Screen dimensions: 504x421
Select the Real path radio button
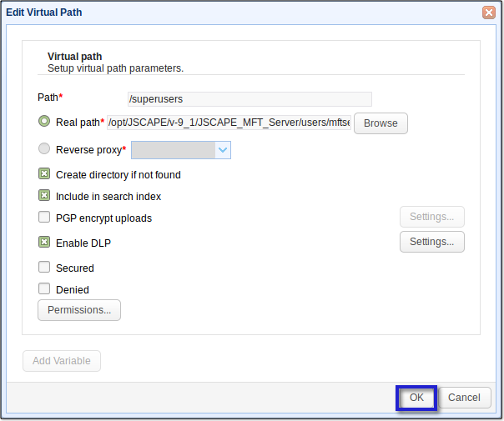pyautogui.click(x=44, y=122)
